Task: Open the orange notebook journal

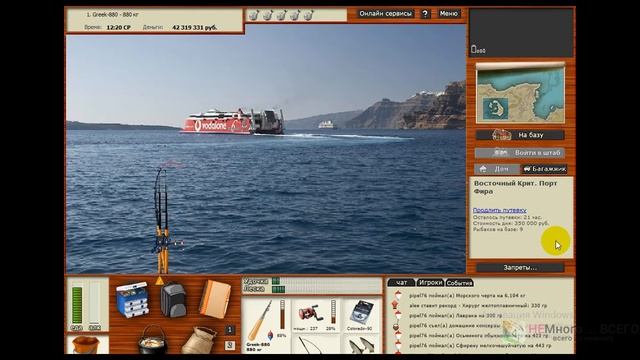Action: coord(215,299)
